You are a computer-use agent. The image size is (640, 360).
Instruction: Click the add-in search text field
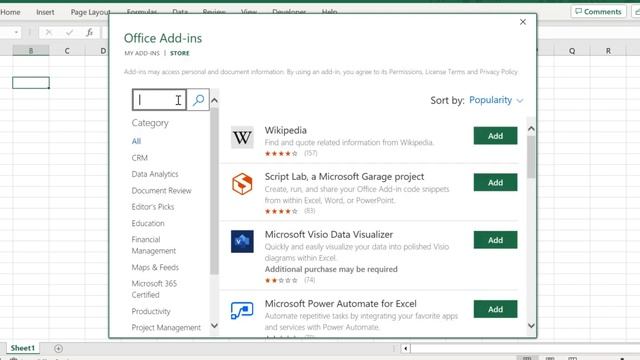tap(160, 100)
